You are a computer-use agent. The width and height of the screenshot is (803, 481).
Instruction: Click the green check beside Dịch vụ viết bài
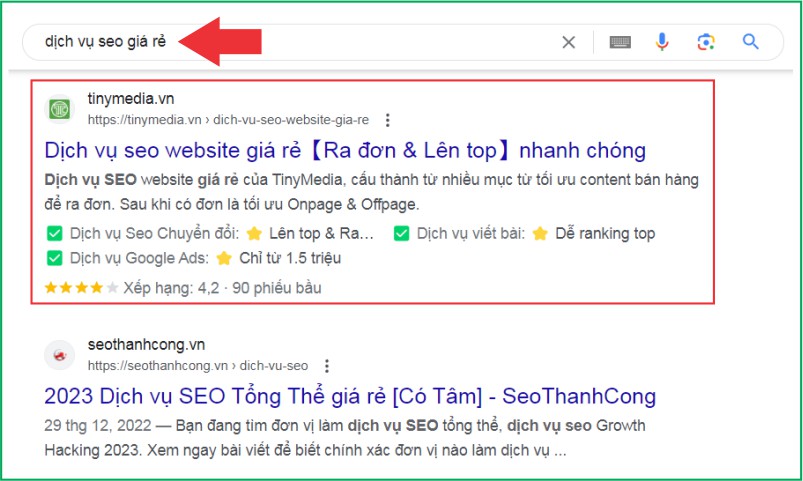[x=402, y=234]
